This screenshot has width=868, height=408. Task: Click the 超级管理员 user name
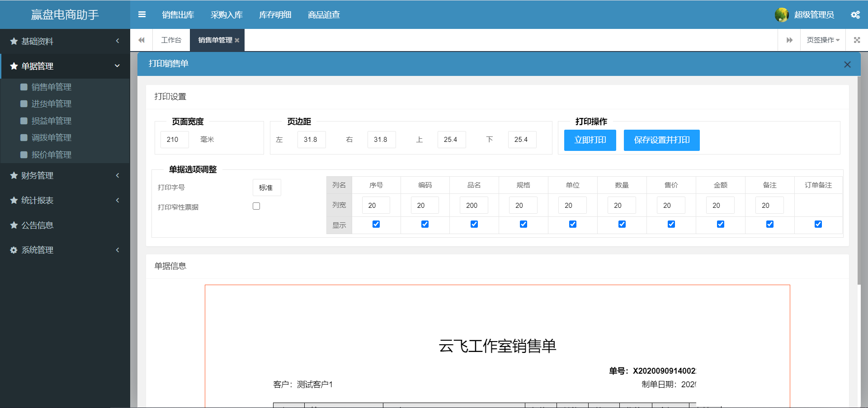click(x=814, y=15)
